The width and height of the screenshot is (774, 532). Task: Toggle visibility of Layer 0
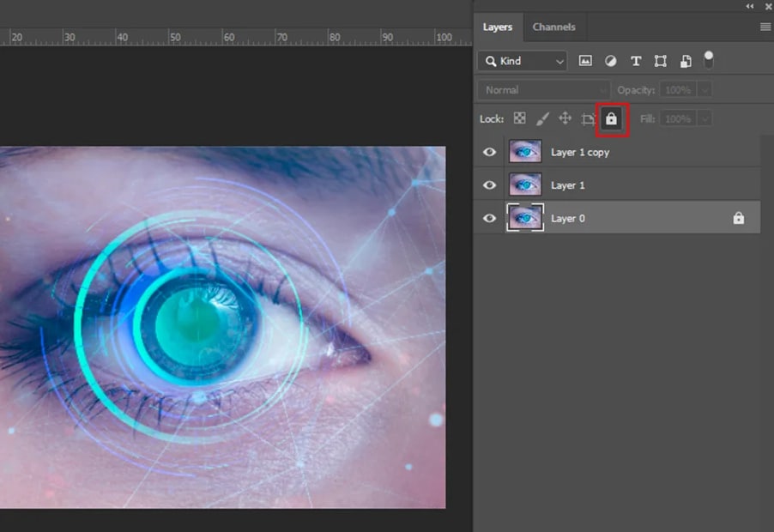click(489, 218)
